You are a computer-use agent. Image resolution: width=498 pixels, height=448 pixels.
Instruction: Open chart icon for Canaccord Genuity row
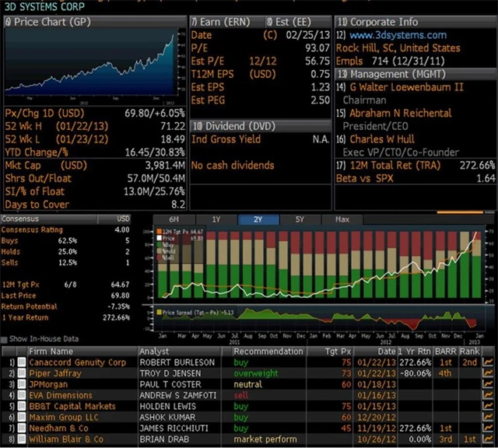point(488,362)
